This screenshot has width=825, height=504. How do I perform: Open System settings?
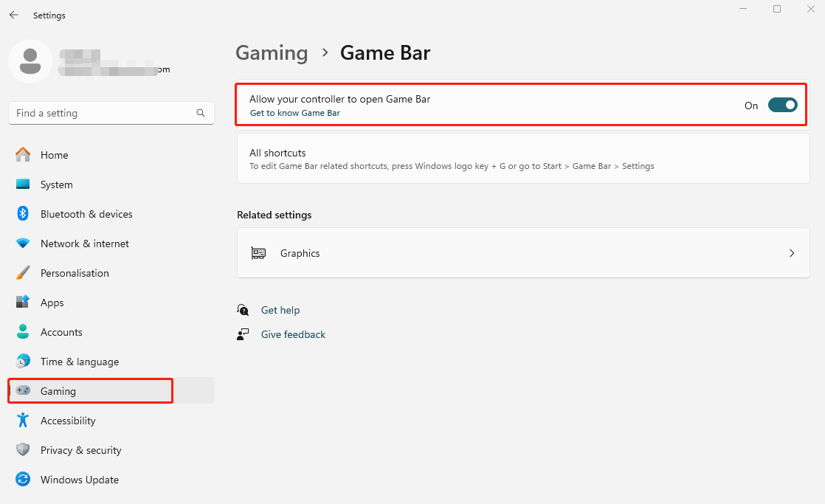pos(111,184)
